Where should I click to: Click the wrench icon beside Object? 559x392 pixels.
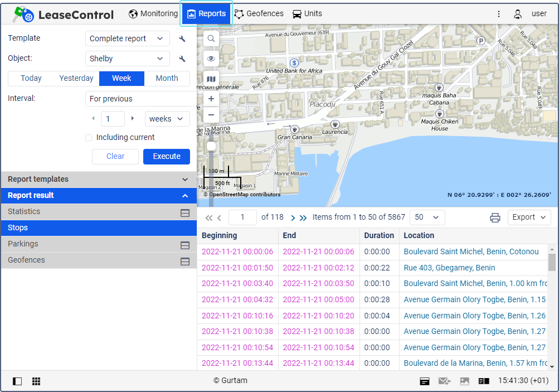click(182, 59)
